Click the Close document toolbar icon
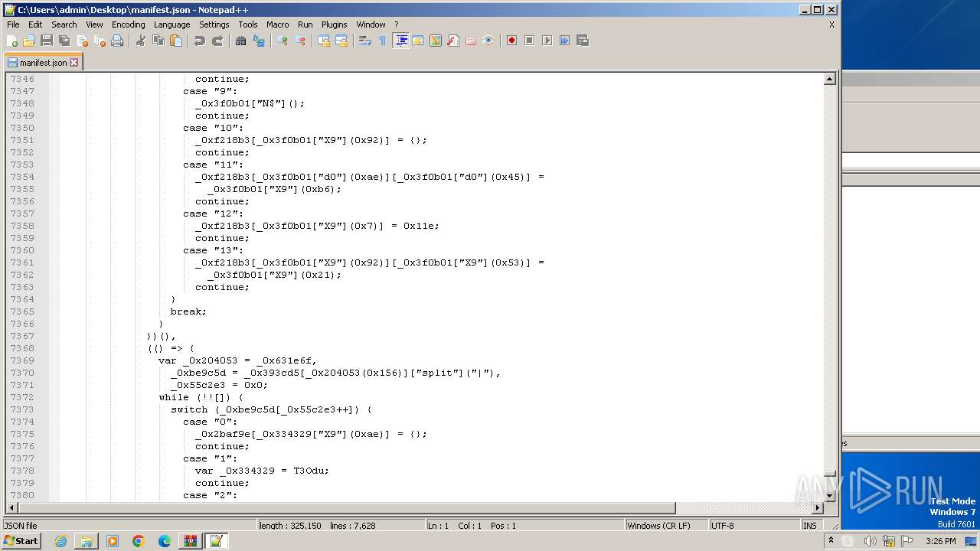 [82, 41]
